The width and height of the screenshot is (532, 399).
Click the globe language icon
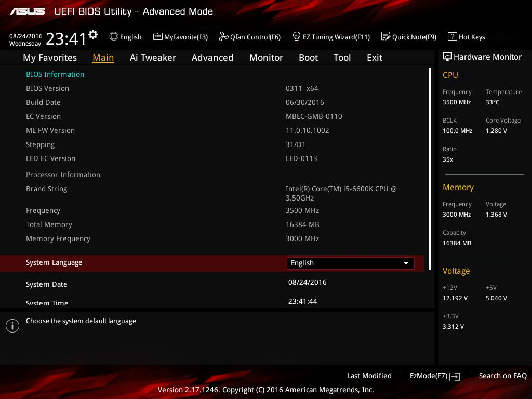pos(114,37)
